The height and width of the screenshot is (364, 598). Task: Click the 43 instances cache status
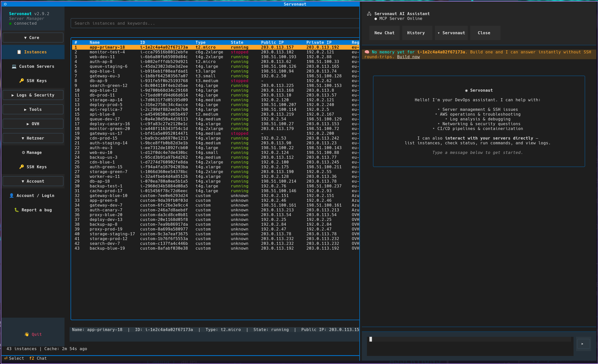(47, 349)
